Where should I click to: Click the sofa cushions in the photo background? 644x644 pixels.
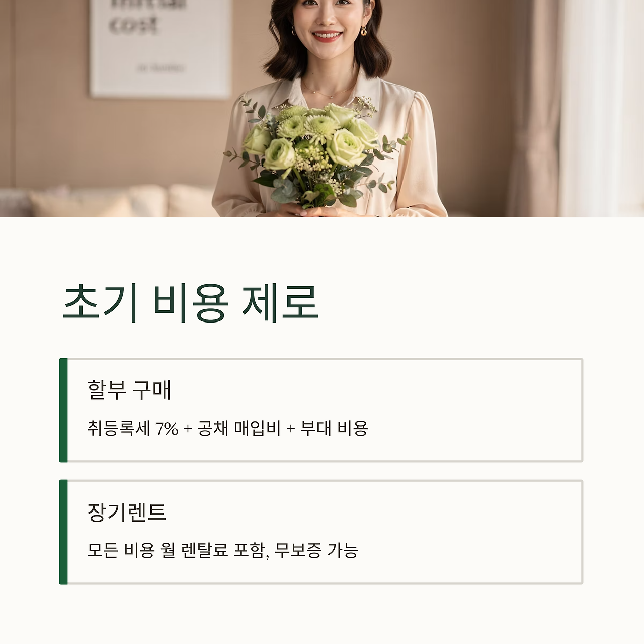pyautogui.click(x=121, y=201)
